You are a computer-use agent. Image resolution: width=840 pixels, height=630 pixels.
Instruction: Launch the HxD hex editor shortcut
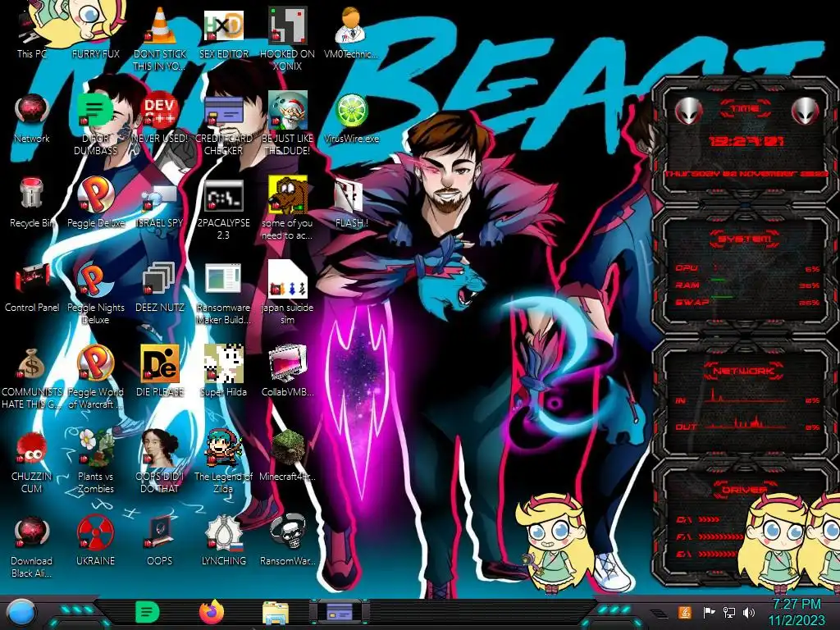click(x=223, y=25)
